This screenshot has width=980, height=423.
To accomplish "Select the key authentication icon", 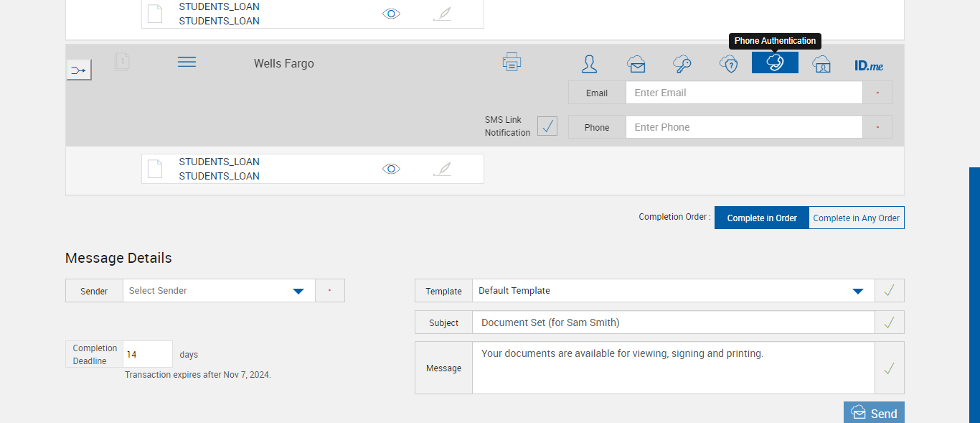I will 682,64.
